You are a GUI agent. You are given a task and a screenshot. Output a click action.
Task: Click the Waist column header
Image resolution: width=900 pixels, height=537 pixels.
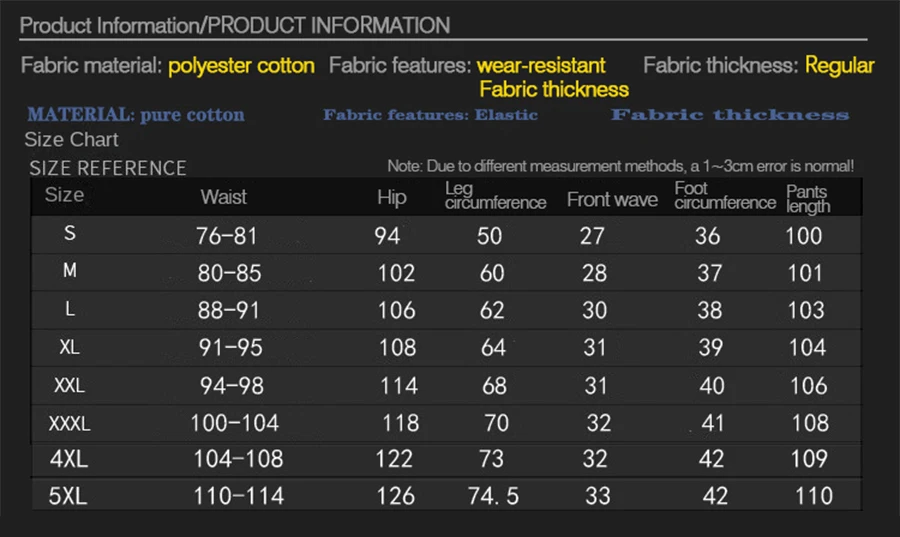(223, 197)
